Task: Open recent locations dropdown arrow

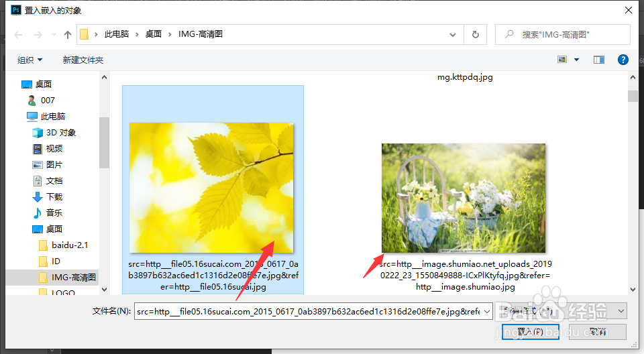Action: pos(54,35)
